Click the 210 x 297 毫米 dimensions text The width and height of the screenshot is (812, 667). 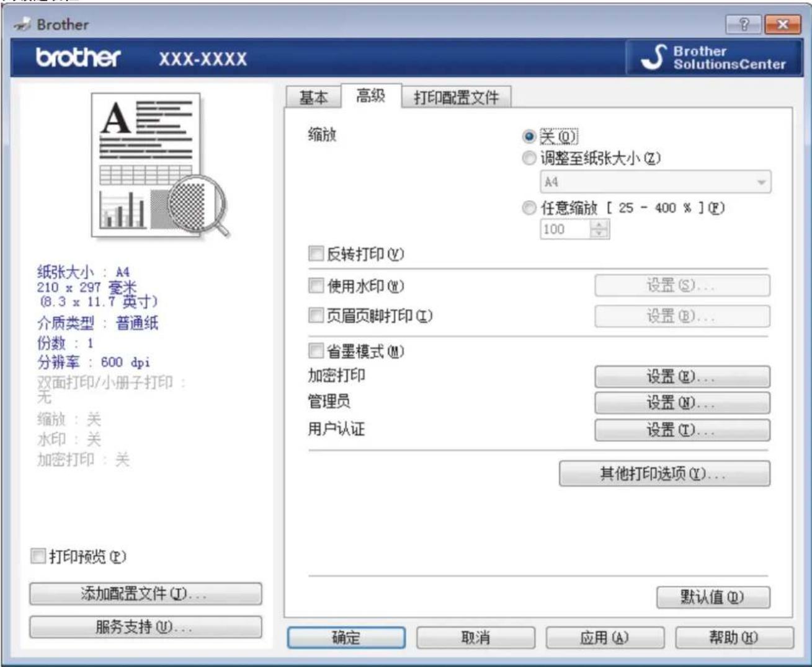pos(86,287)
